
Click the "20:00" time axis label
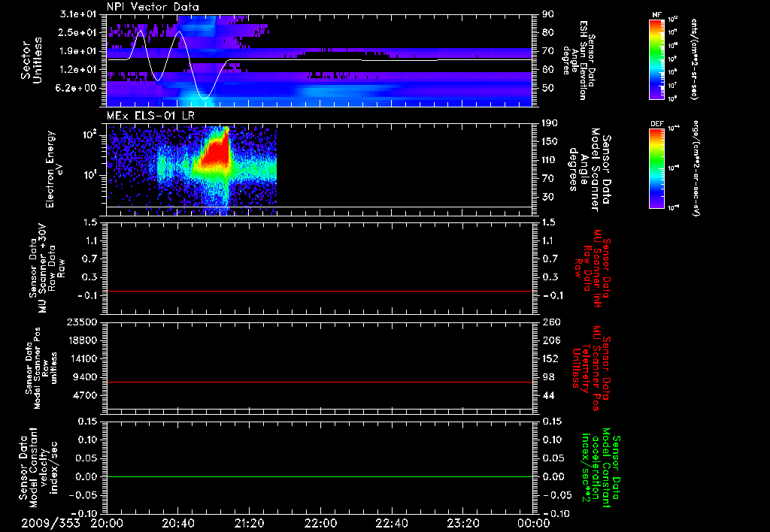[x=107, y=523]
